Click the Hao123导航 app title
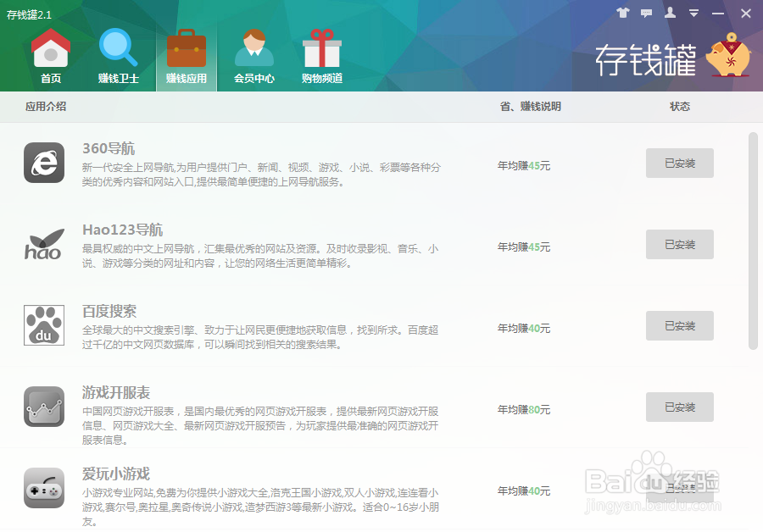Image resolution: width=763 pixels, height=532 pixels. pos(123,230)
